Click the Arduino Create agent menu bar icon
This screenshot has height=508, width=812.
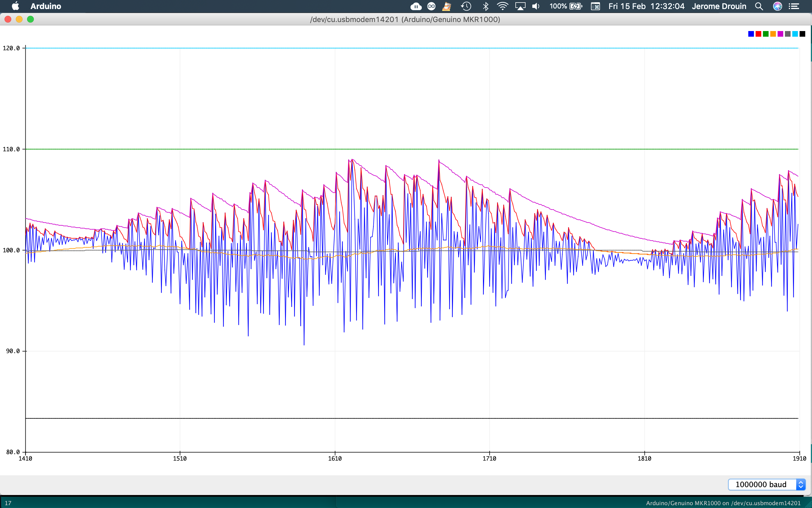pyautogui.click(x=431, y=6)
